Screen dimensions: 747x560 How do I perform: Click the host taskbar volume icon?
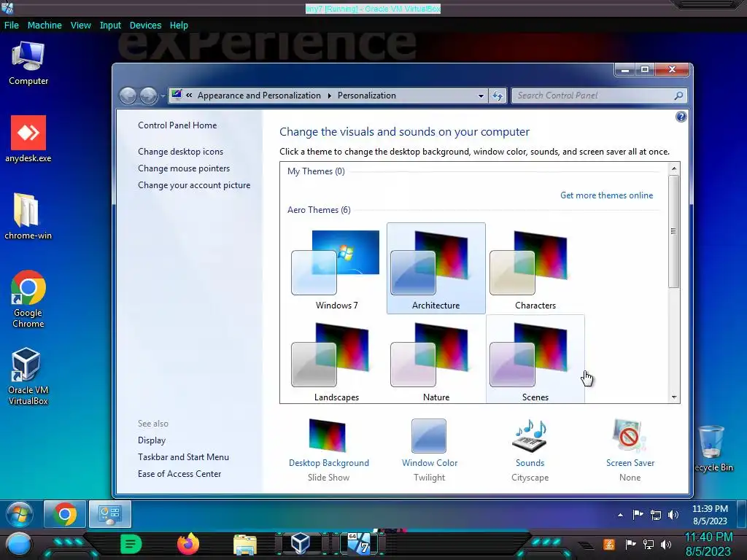[666, 544]
